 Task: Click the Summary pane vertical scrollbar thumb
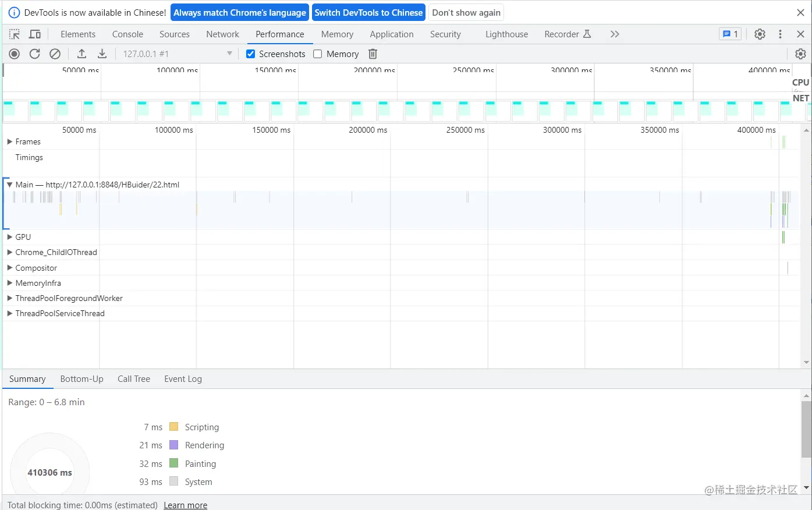point(806,430)
